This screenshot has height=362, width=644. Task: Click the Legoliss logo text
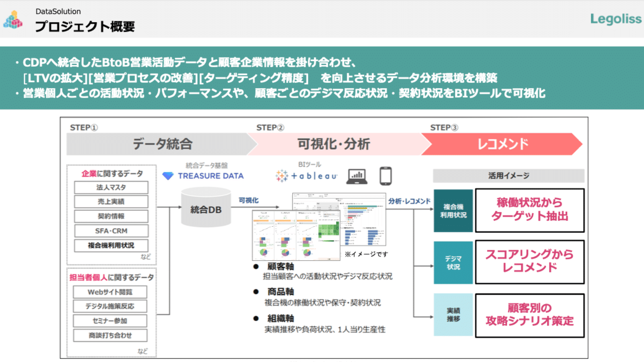(x=615, y=19)
